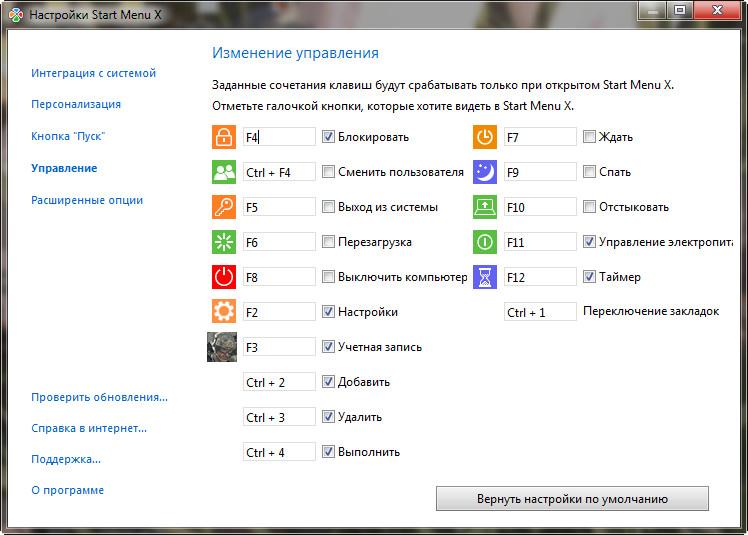Click the orange padlock Lock icon
The width and height of the screenshot is (748, 535).
224,137
